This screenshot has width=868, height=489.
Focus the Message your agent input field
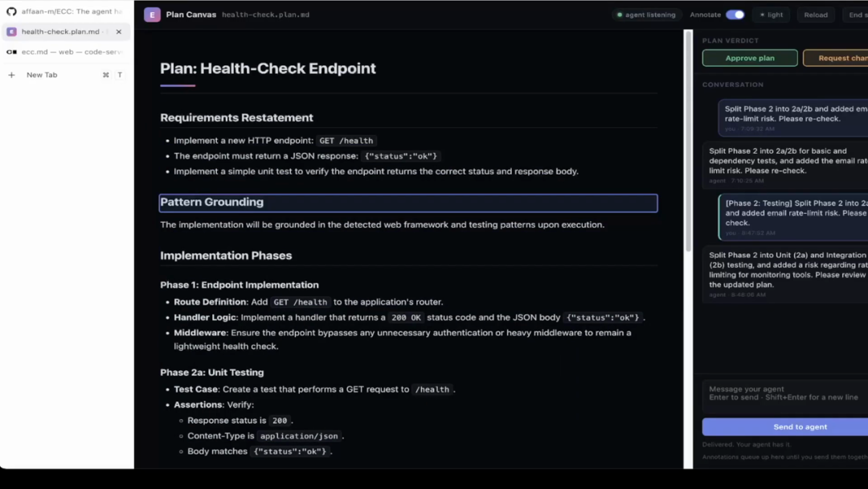click(x=785, y=396)
